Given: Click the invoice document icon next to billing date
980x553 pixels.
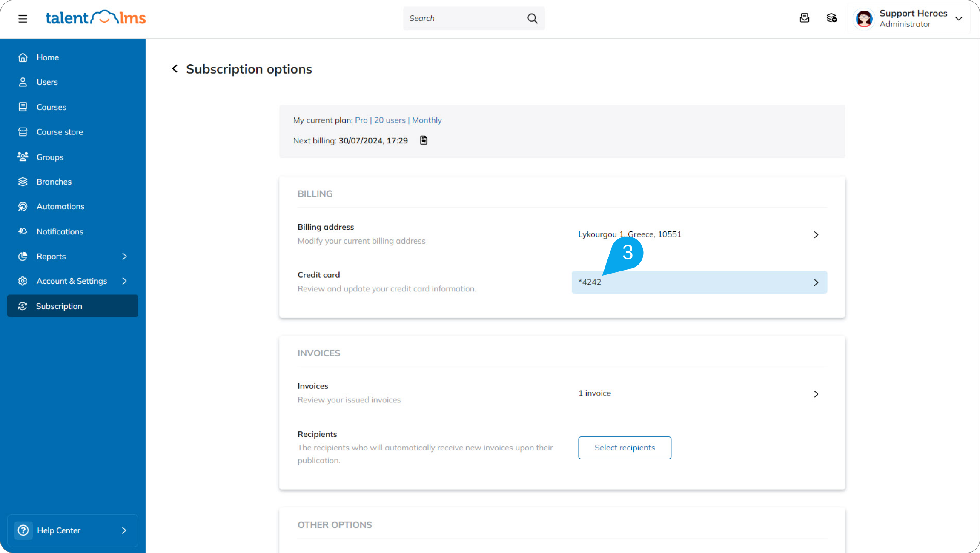Looking at the screenshot, I should [424, 140].
